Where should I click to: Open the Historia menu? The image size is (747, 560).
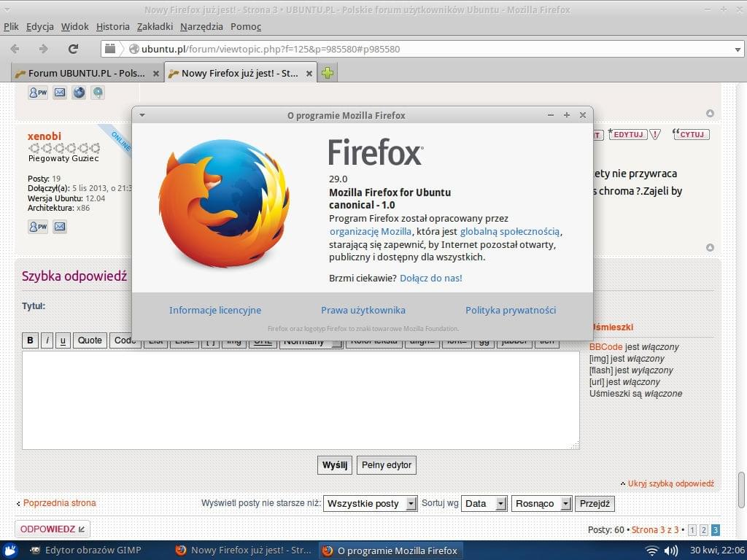click(x=113, y=27)
